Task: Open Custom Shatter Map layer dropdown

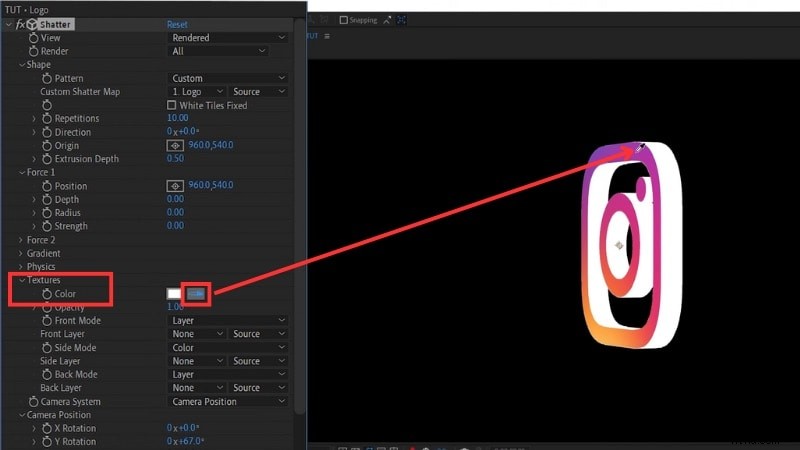Action: pyautogui.click(x=197, y=91)
